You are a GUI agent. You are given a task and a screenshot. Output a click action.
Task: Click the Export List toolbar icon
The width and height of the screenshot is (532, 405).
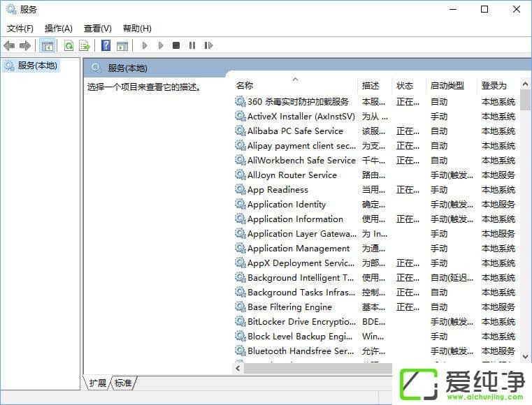(x=85, y=45)
